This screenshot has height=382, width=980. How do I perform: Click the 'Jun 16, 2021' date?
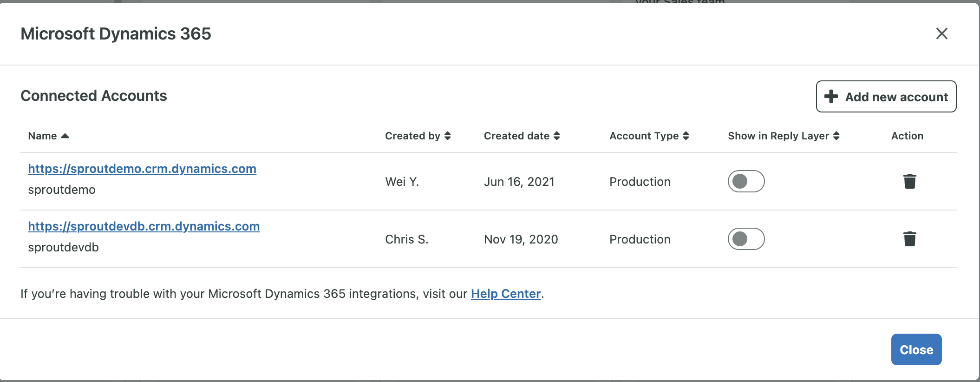tap(519, 182)
